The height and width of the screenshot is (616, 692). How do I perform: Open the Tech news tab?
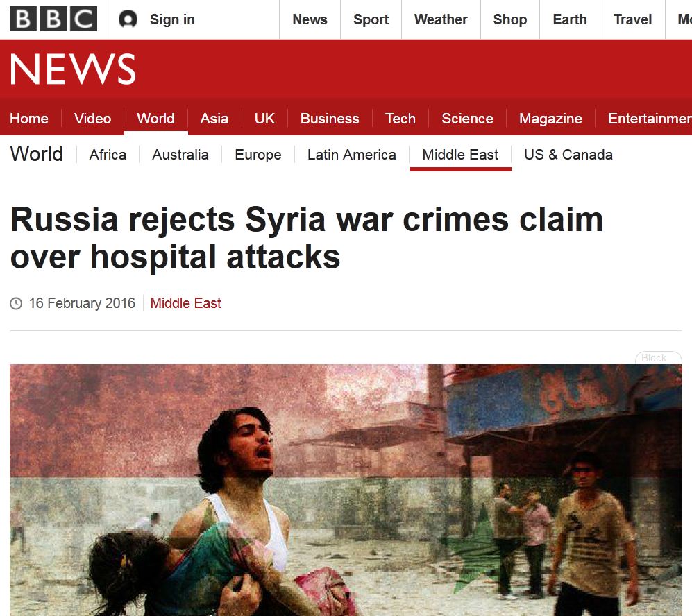(400, 118)
